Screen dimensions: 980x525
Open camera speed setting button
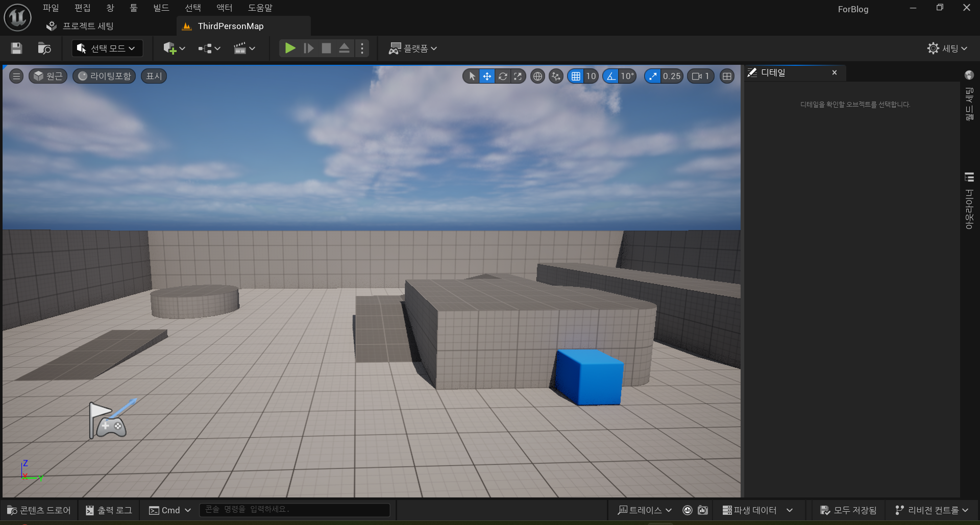[x=701, y=76]
